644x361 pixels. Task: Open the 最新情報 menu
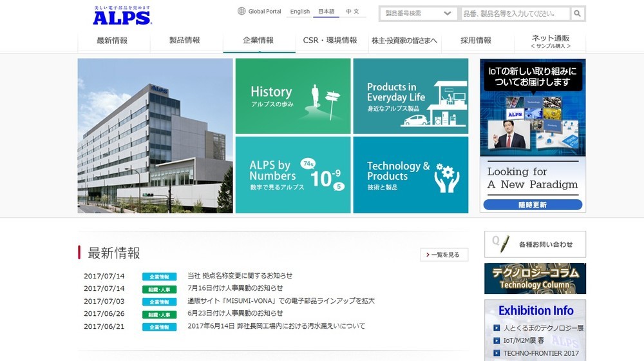point(112,41)
